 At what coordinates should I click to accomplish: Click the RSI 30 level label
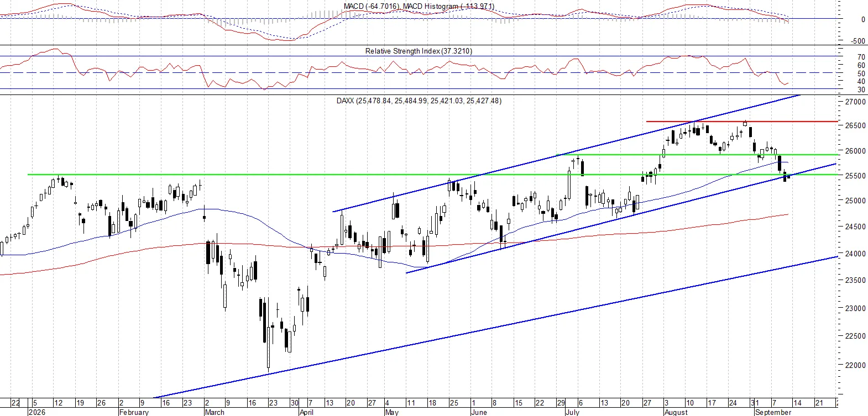[x=861, y=89]
